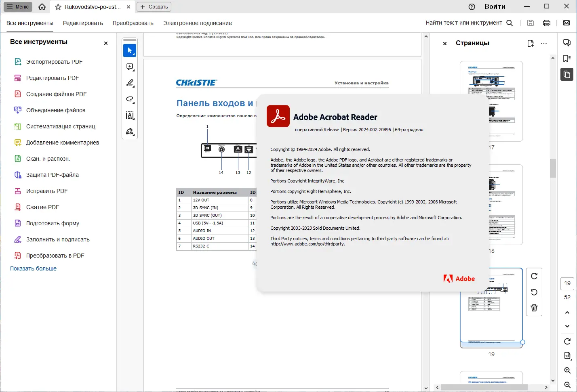Click the thumbnails panel vertical scrollbar thumb
Viewport: 577px width, 392px height.
pyautogui.click(x=553, y=168)
